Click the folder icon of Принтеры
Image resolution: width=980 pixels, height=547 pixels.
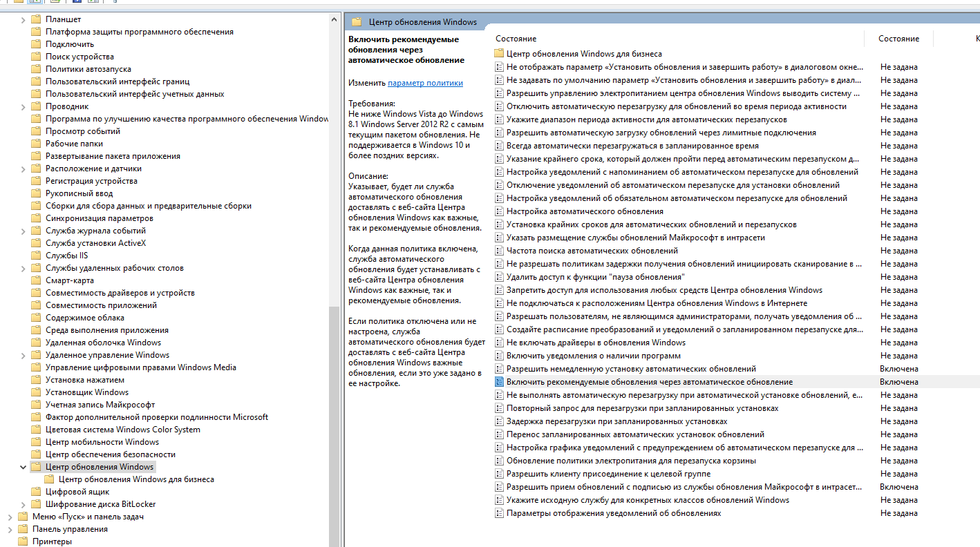(x=23, y=541)
